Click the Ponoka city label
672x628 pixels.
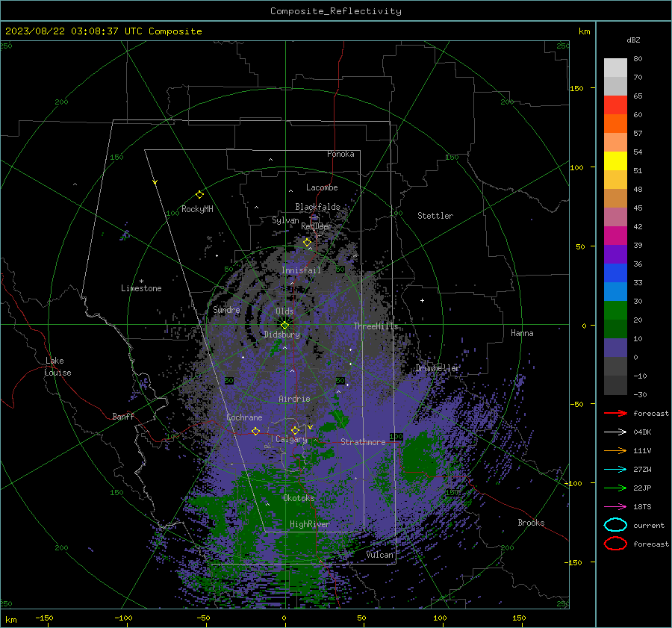(340, 154)
